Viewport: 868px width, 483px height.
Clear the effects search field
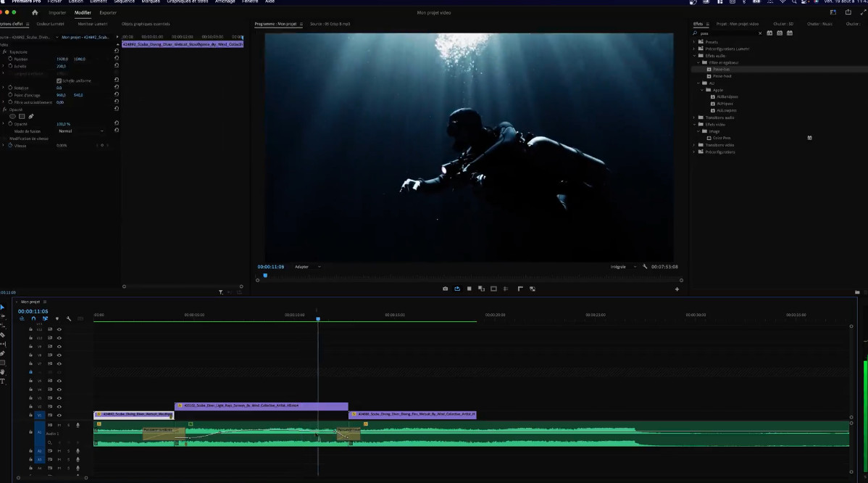pos(760,33)
